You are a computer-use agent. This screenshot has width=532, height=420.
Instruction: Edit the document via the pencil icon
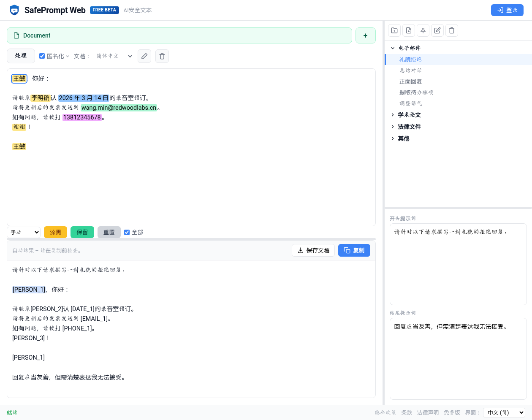coord(144,56)
